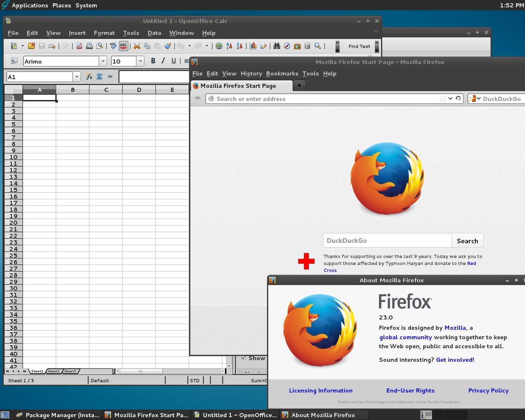Open the Function Wizard icon
Screen dimensions: 525x420
tap(89, 77)
